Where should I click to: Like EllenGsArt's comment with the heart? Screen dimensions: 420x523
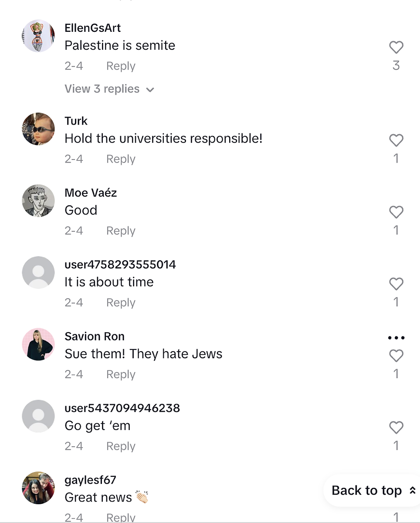click(396, 47)
